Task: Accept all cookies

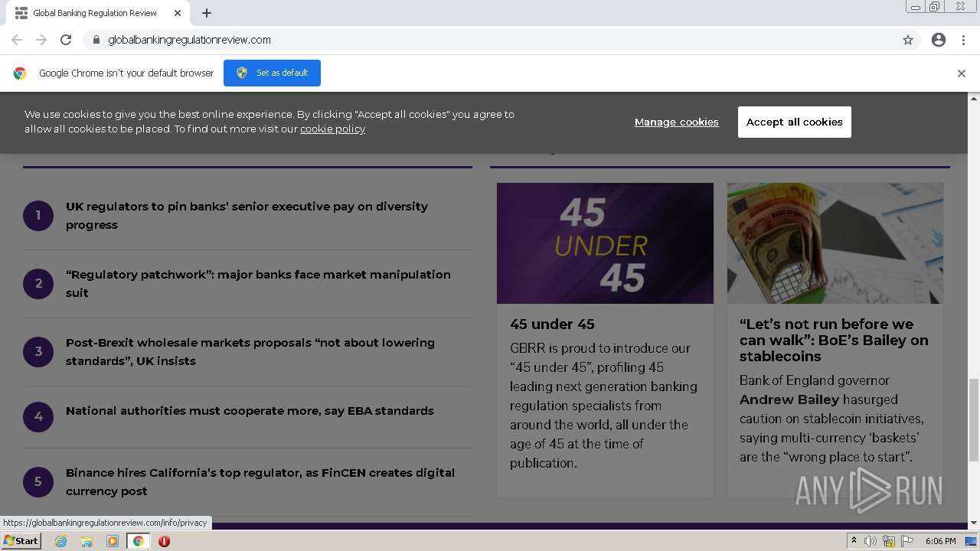Action: pos(794,122)
